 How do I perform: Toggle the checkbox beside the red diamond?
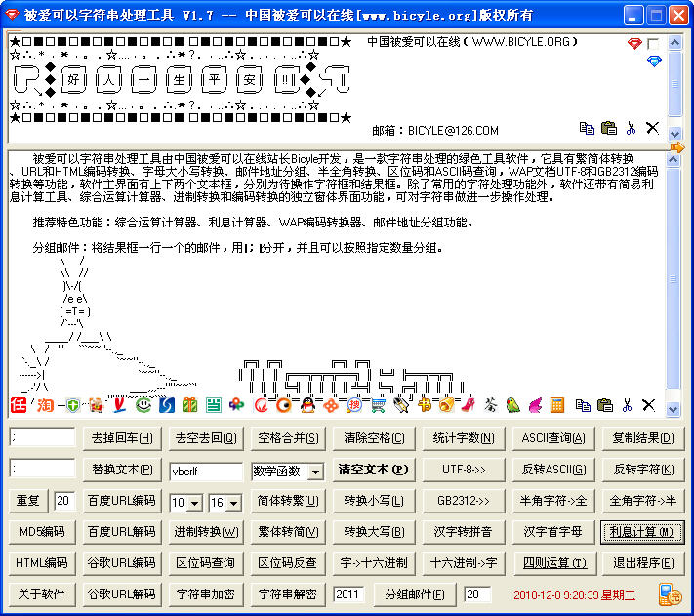click(653, 43)
